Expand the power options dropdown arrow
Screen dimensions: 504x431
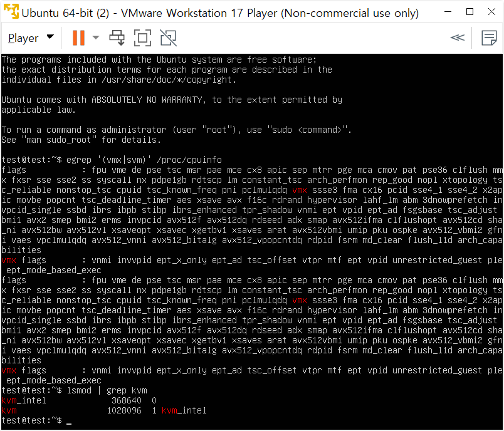coord(96,38)
